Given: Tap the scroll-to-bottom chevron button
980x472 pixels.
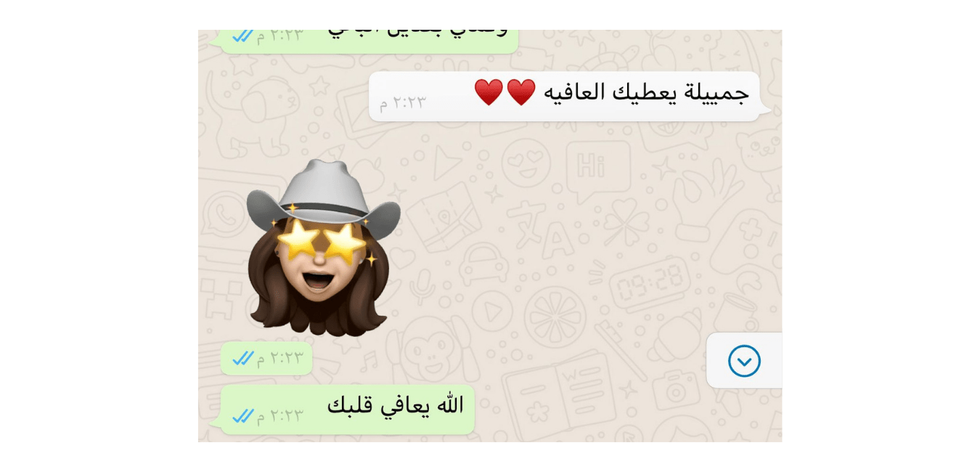Looking at the screenshot, I should click(744, 361).
